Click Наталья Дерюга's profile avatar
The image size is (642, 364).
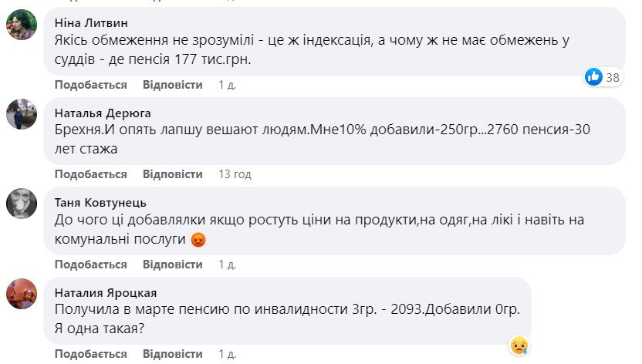coord(22,114)
